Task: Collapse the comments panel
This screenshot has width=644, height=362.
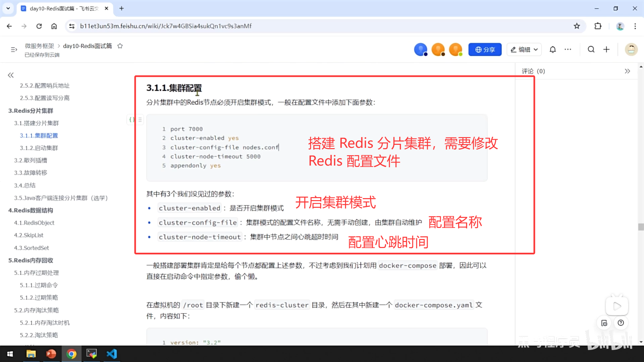Action: (627, 71)
